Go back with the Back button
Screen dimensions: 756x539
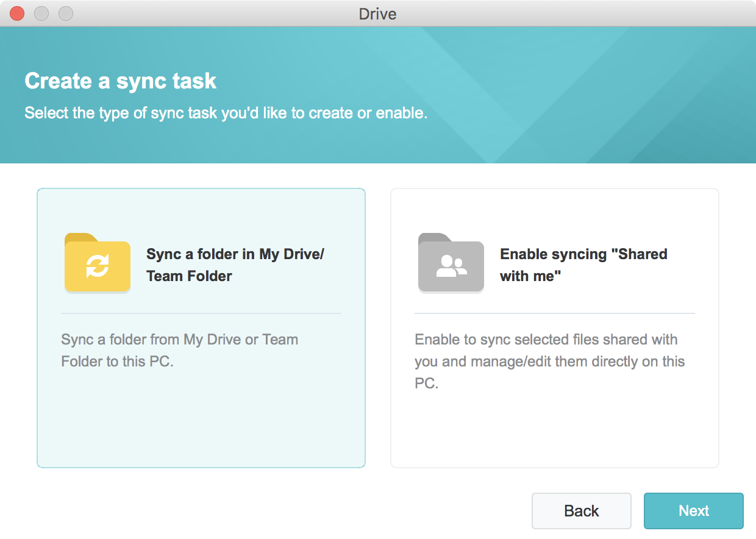tap(581, 511)
